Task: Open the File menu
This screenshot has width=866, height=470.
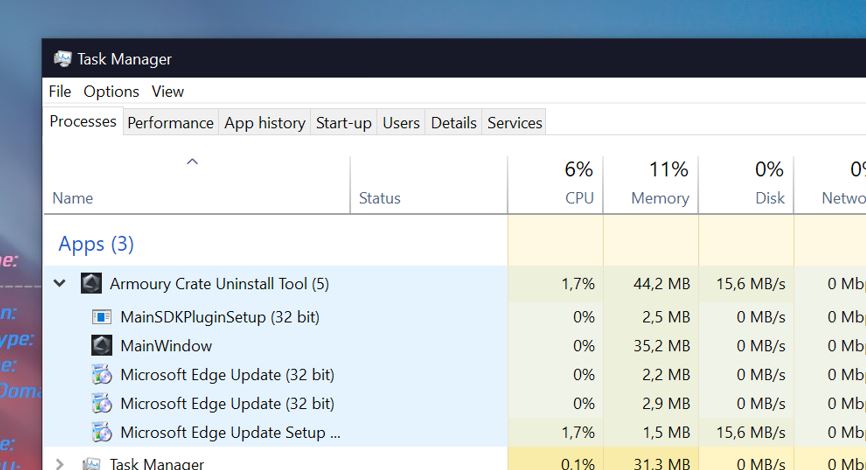Action: (60, 91)
